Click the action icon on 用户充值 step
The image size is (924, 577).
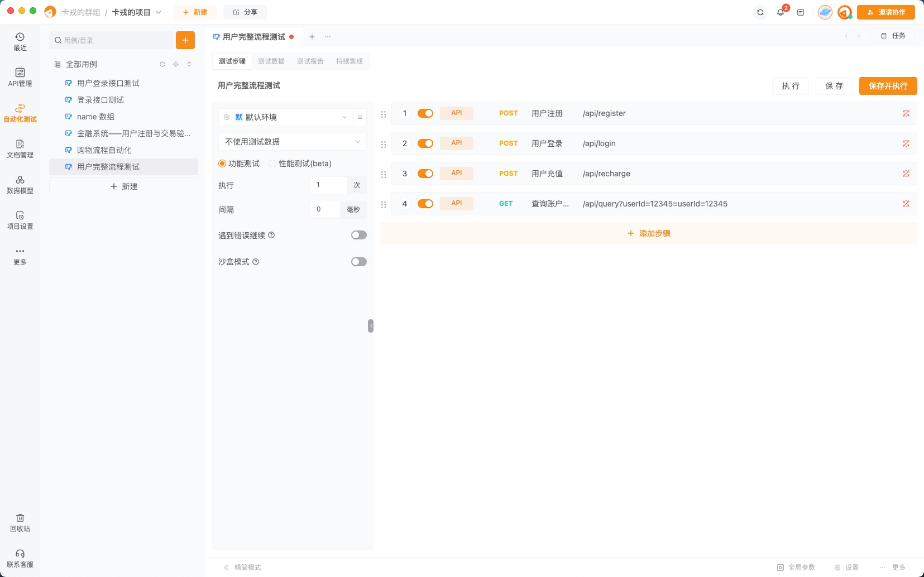click(906, 174)
